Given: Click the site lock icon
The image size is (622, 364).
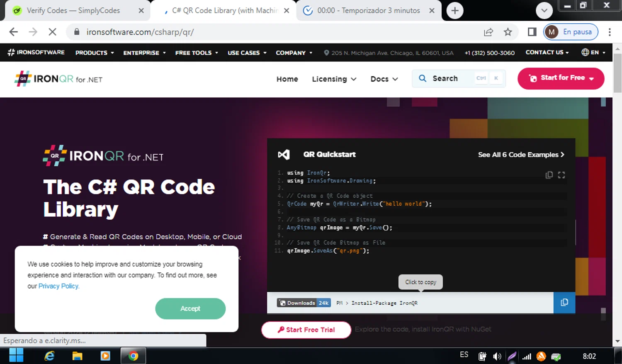Looking at the screenshot, I should [77, 32].
